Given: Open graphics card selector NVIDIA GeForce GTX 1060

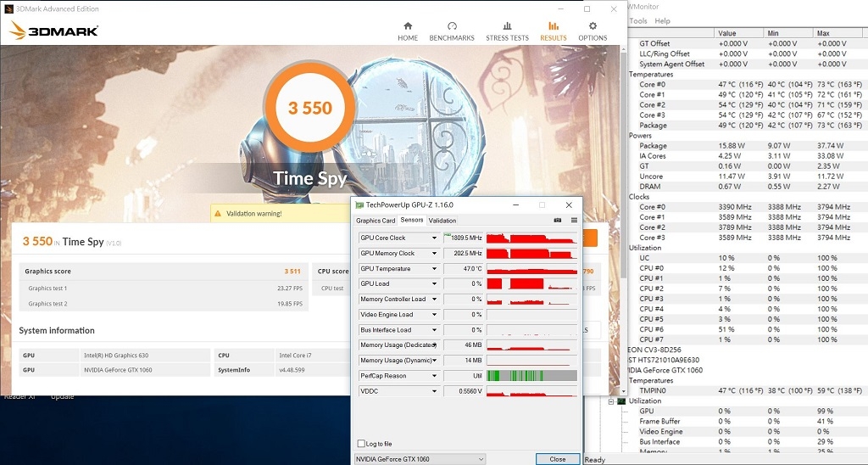Looking at the screenshot, I should pos(420,459).
